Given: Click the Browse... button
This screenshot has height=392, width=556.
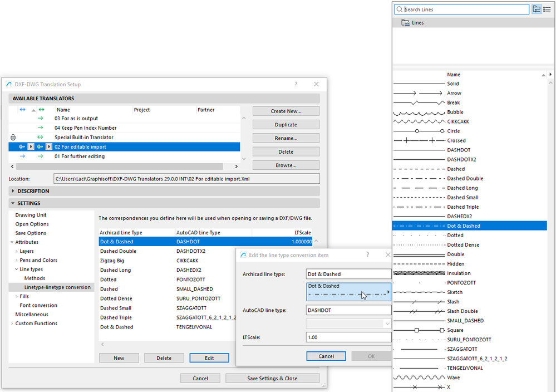Looking at the screenshot, I should point(286,165).
